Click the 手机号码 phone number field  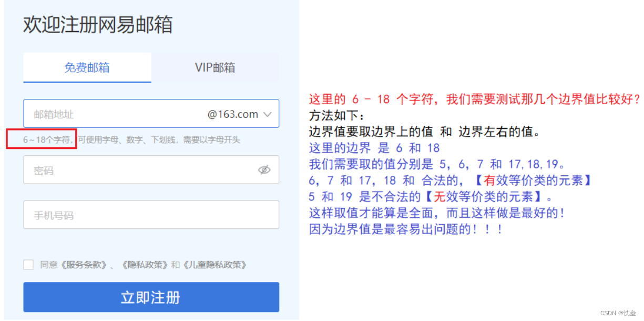(151, 215)
